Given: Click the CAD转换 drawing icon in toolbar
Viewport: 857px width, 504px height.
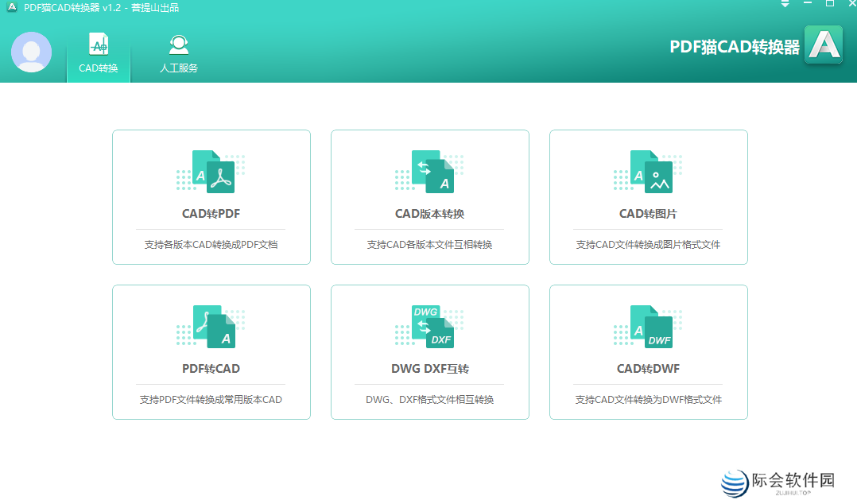Looking at the screenshot, I should [x=98, y=45].
